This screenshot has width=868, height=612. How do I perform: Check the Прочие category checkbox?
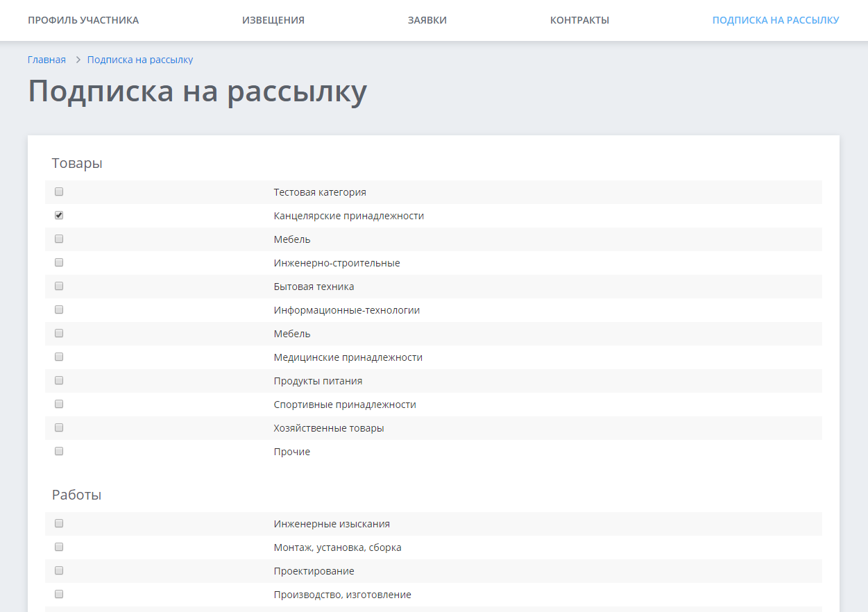pyautogui.click(x=59, y=451)
